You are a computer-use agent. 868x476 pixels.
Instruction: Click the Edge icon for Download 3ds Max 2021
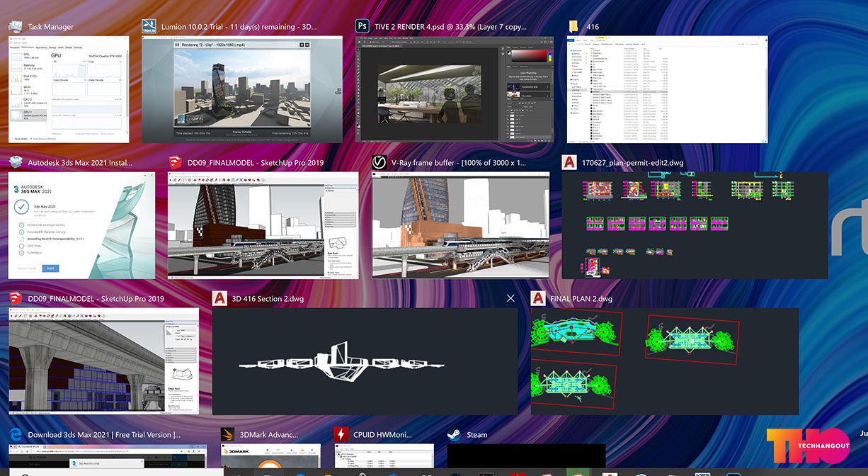[16, 435]
